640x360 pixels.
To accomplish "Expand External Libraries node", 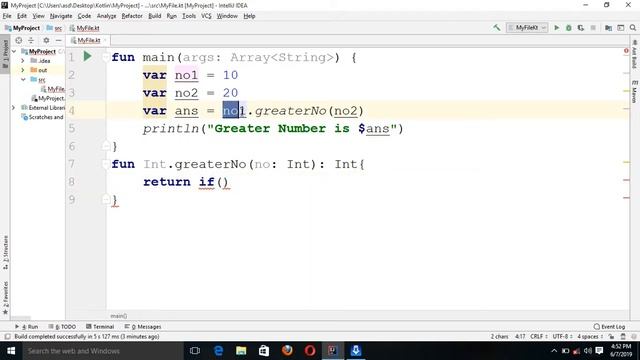I will pos(13,108).
